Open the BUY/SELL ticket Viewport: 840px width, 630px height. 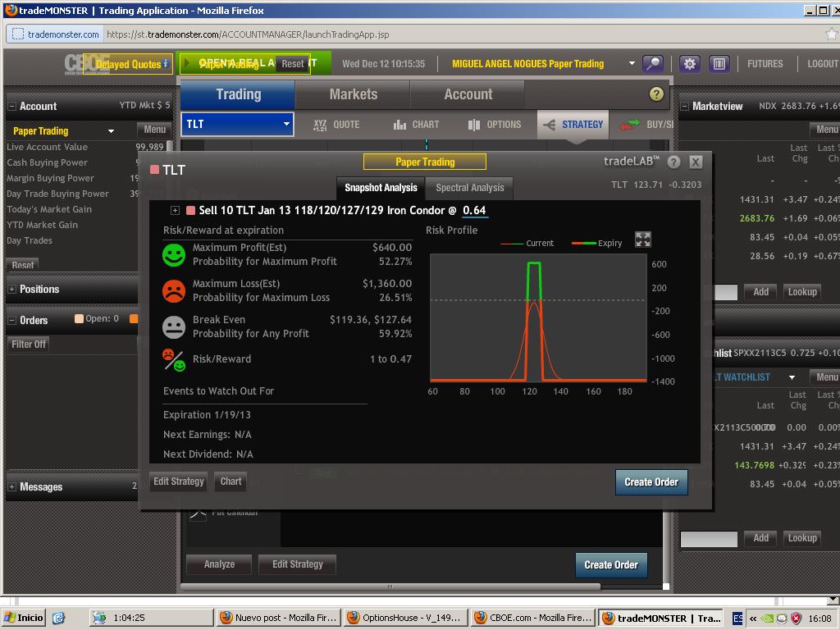646,125
